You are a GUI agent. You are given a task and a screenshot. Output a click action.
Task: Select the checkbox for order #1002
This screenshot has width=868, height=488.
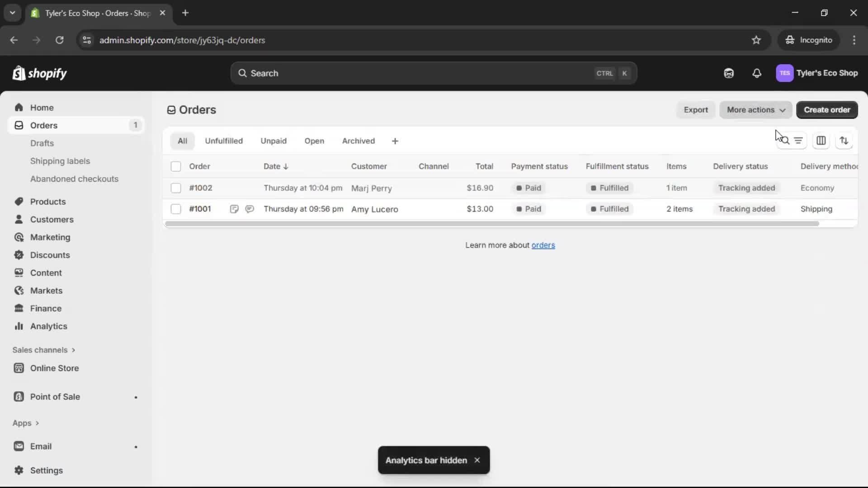click(x=176, y=188)
